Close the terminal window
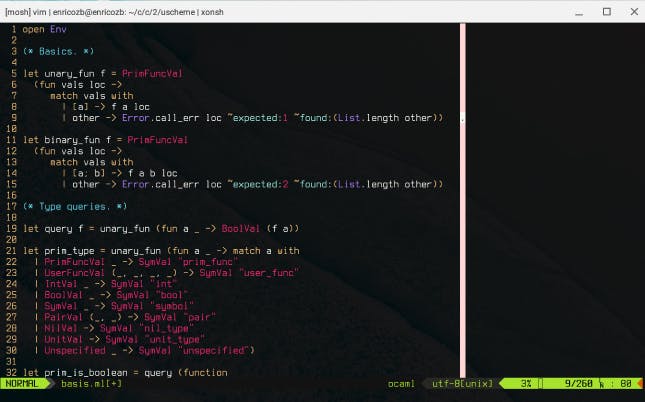The image size is (645, 402). pyautogui.click(x=634, y=12)
